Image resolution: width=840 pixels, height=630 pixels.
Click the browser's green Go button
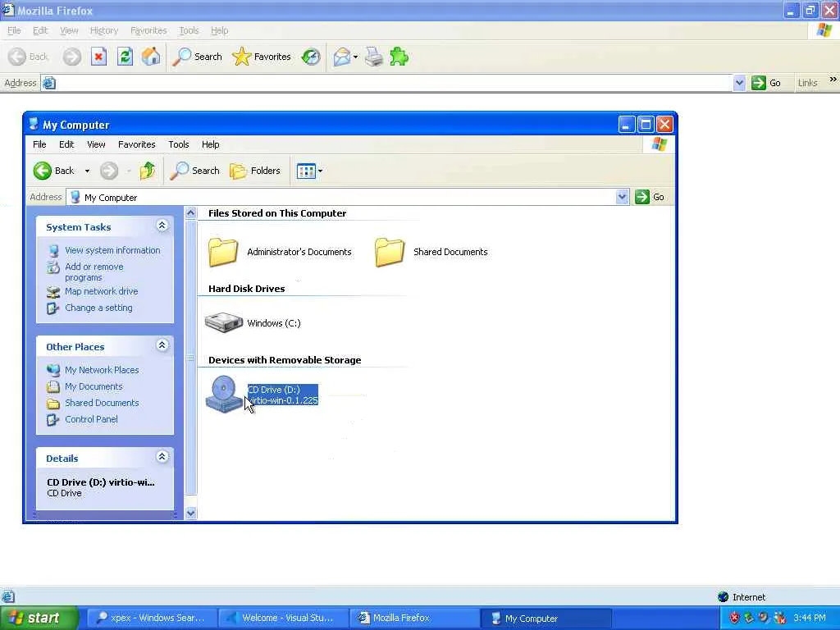point(767,83)
